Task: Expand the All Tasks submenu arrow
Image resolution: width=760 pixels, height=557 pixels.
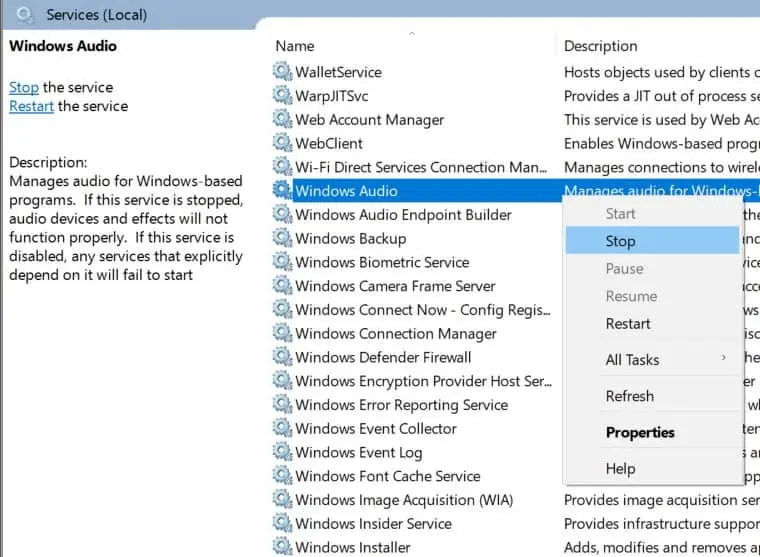Action: tap(724, 358)
